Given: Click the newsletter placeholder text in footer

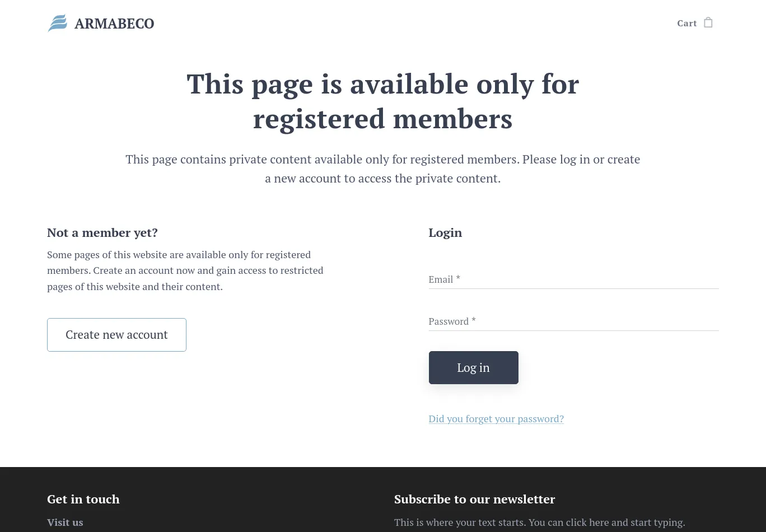Looking at the screenshot, I should tap(539, 522).
